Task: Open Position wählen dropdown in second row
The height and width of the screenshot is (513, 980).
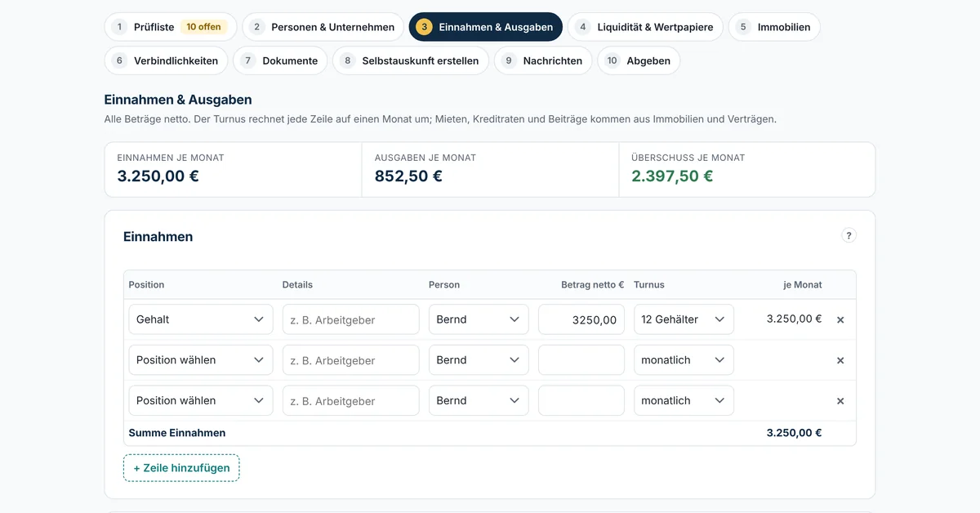Action: coord(201,360)
